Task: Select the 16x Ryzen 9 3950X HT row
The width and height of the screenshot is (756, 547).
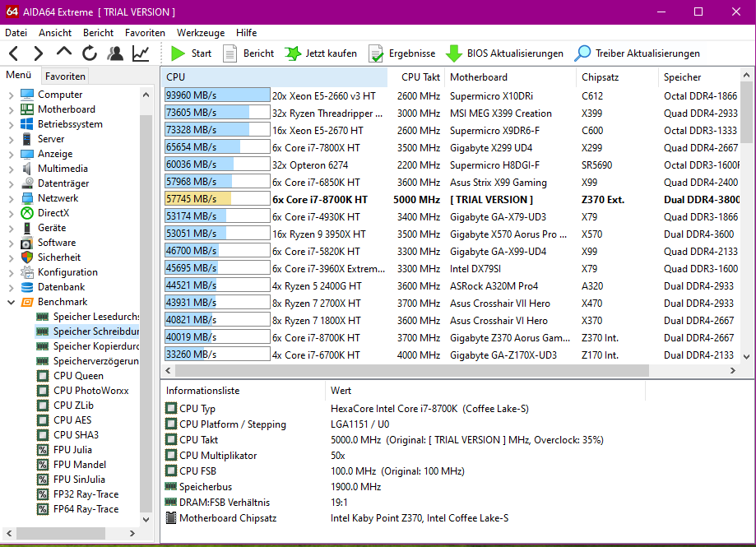Action: (452, 234)
